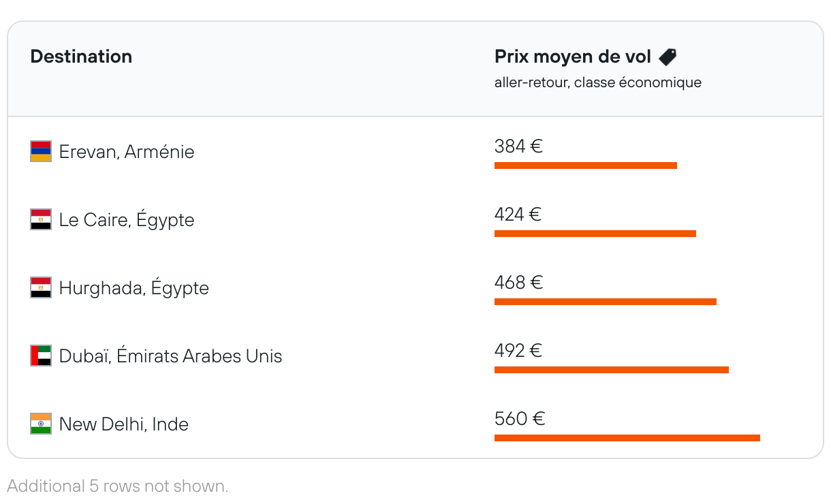Click the price tag icon in header
Image resolution: width=831 pixels, height=504 pixels.
click(x=668, y=57)
